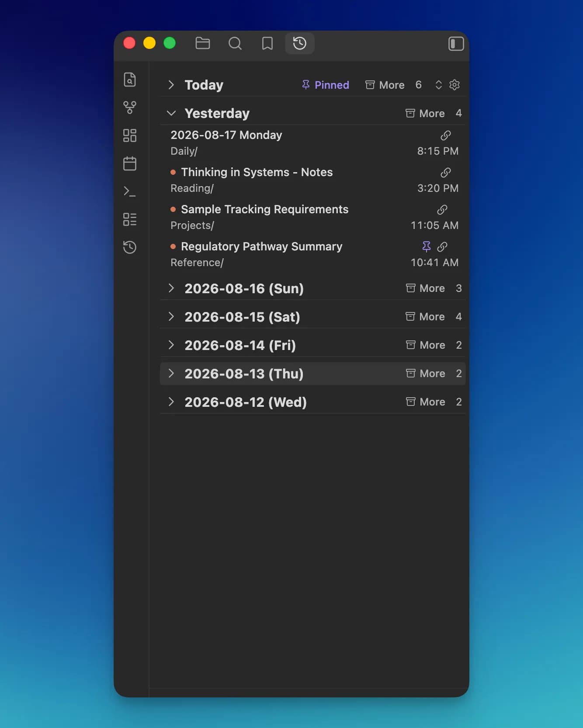Open the 2026-08-17 Monday note
This screenshot has width=583, height=728.
226,135
